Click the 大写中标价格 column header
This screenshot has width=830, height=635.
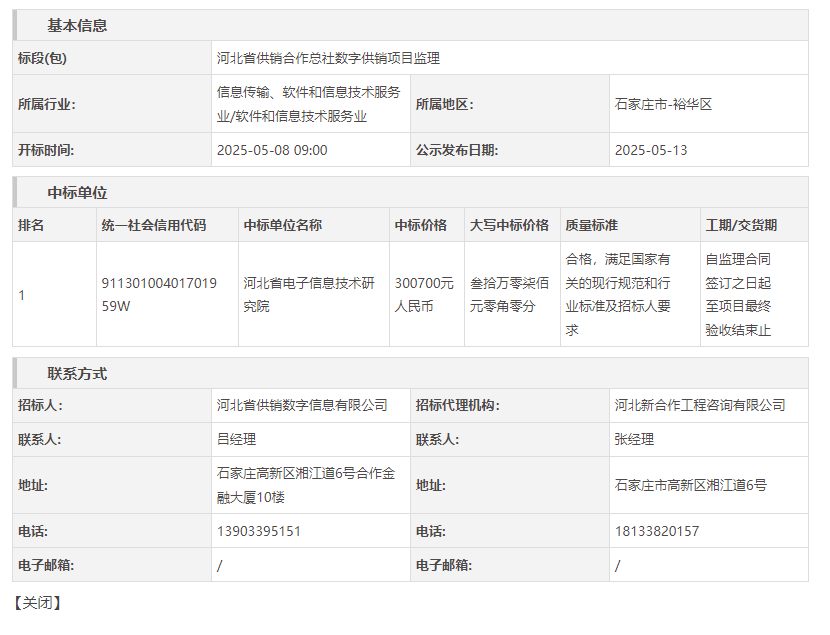pos(509,225)
